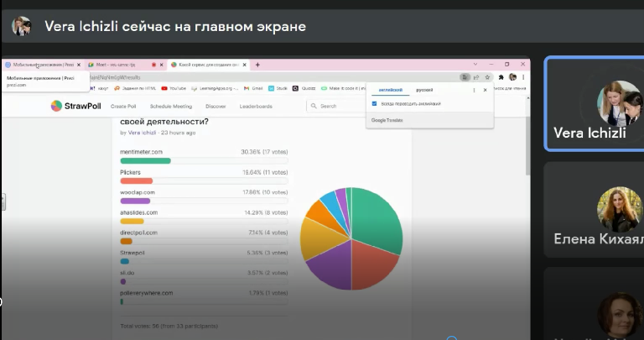Click '30.36% (17 votes)' text
Screen dimensions: 644x340
pos(264,152)
